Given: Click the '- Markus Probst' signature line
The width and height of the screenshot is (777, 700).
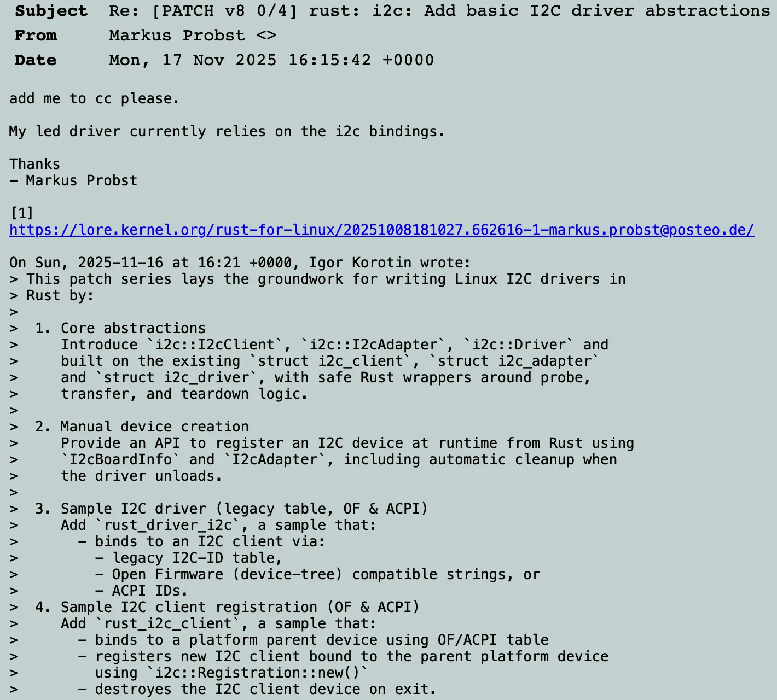Looking at the screenshot, I should tap(73, 180).
